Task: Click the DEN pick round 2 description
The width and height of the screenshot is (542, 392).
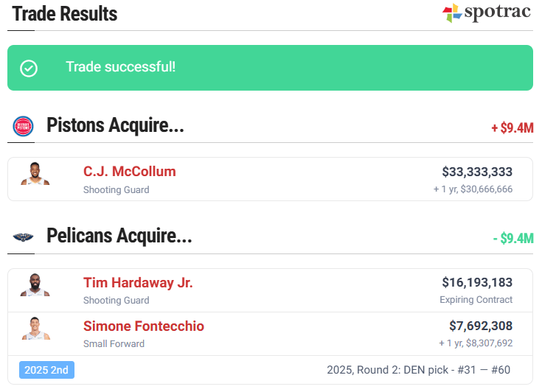Action: pos(418,370)
